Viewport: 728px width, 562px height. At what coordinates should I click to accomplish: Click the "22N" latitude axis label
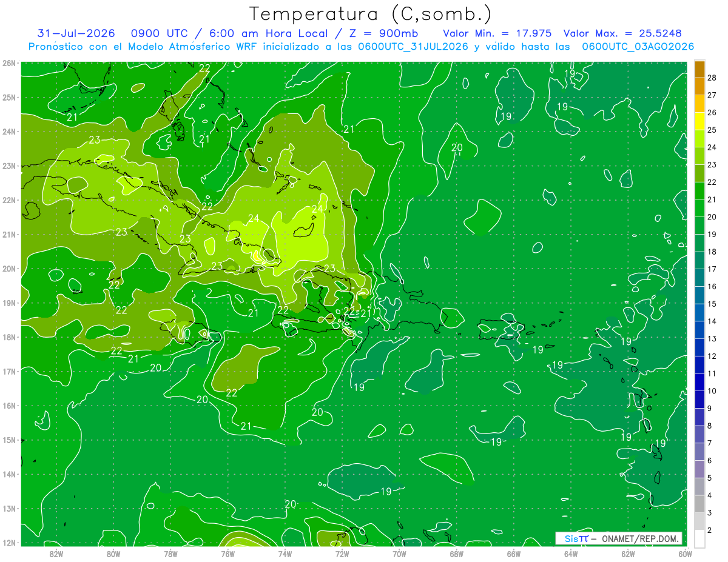(8, 200)
